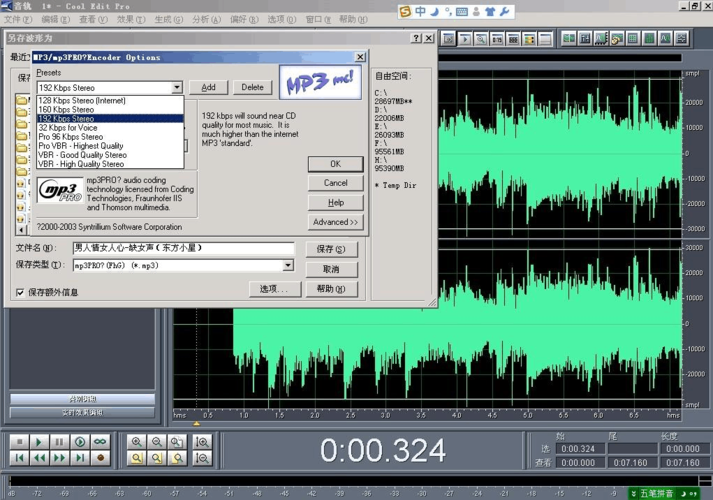Open the 文件 menu in menu bar
This screenshot has width=713, height=500.
18,20
